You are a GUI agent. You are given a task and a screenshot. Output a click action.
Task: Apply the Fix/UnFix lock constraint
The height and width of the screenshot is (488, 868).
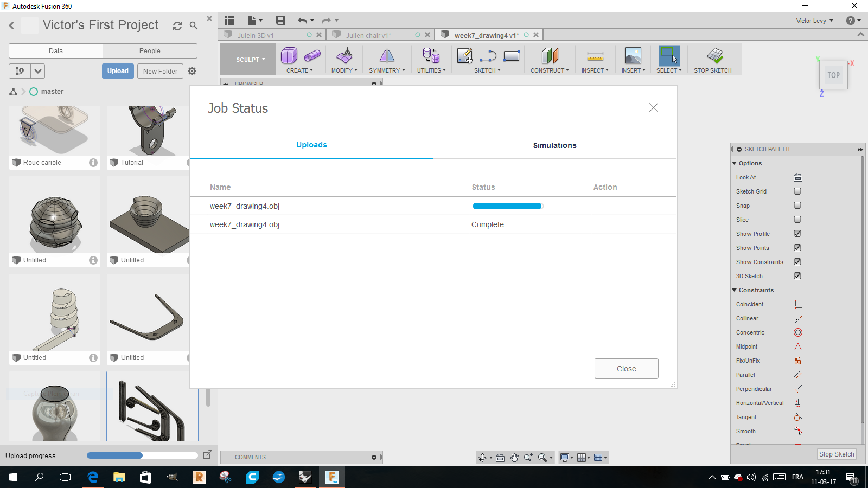(798, 361)
